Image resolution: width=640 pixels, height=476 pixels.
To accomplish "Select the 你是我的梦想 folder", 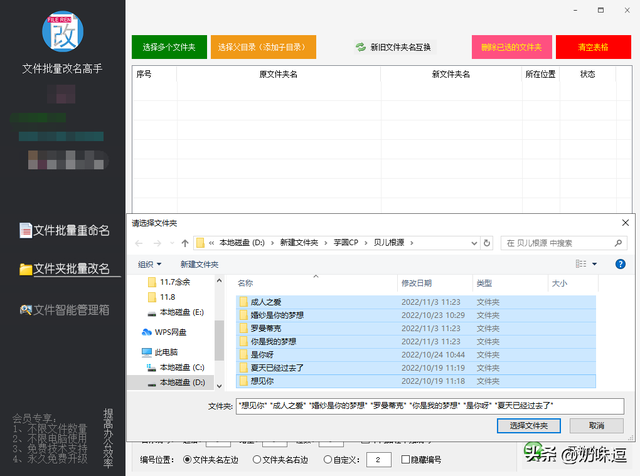I will tap(416, 341).
